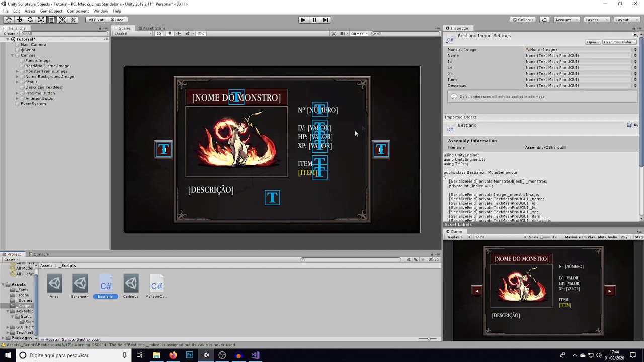Open the cloud services icon
Screen dimensions: 644x362
[545, 20]
